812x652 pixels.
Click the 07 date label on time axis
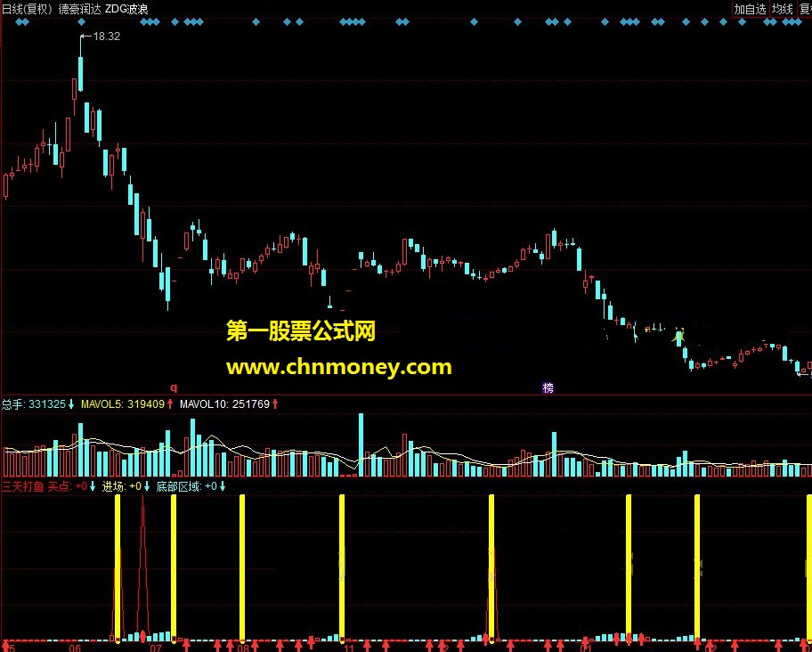click(x=156, y=648)
